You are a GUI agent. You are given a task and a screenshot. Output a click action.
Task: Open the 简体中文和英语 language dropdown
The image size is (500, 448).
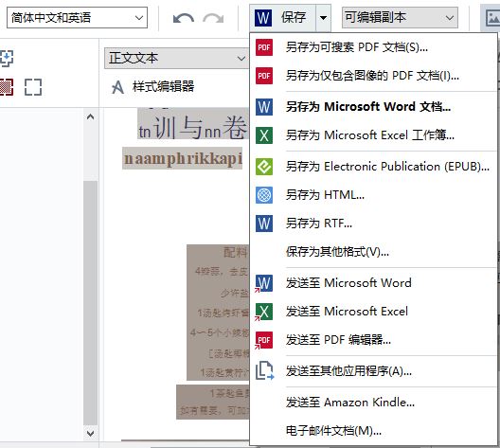click(77, 18)
